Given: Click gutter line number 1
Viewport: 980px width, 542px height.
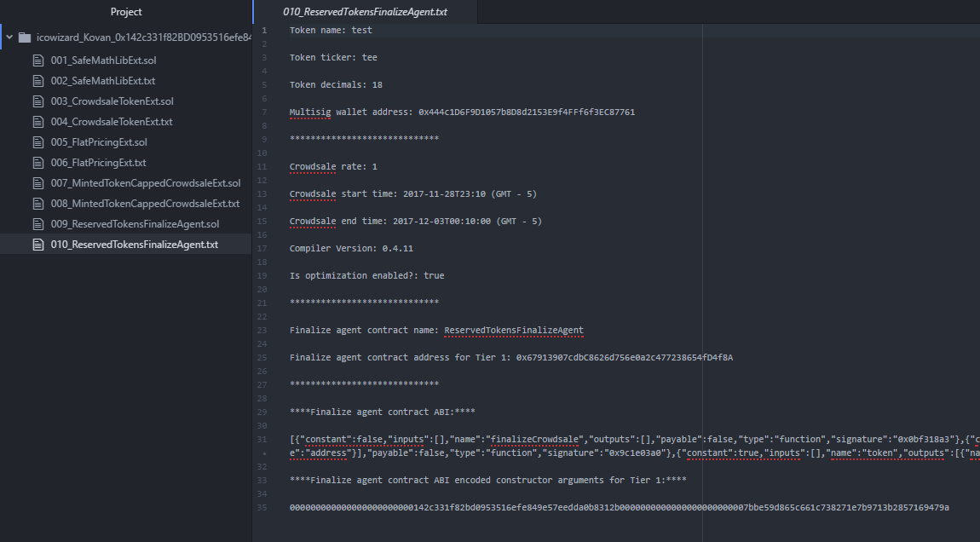Looking at the screenshot, I should tap(264, 31).
